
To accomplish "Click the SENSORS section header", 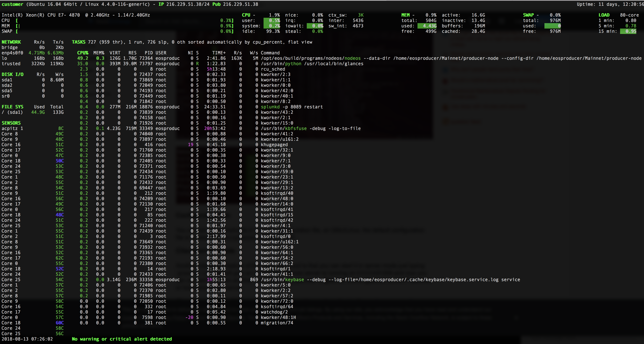I will tap(11, 123).
